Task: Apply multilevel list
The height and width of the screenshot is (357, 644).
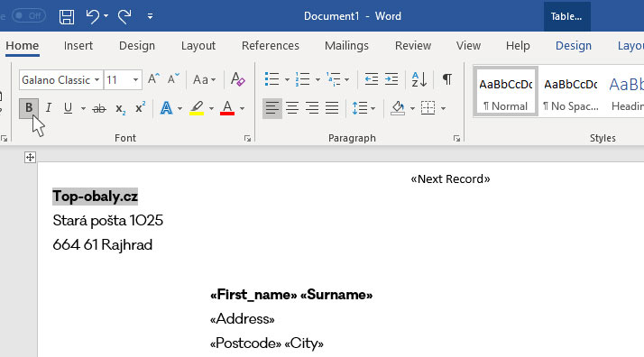Action: coord(334,78)
